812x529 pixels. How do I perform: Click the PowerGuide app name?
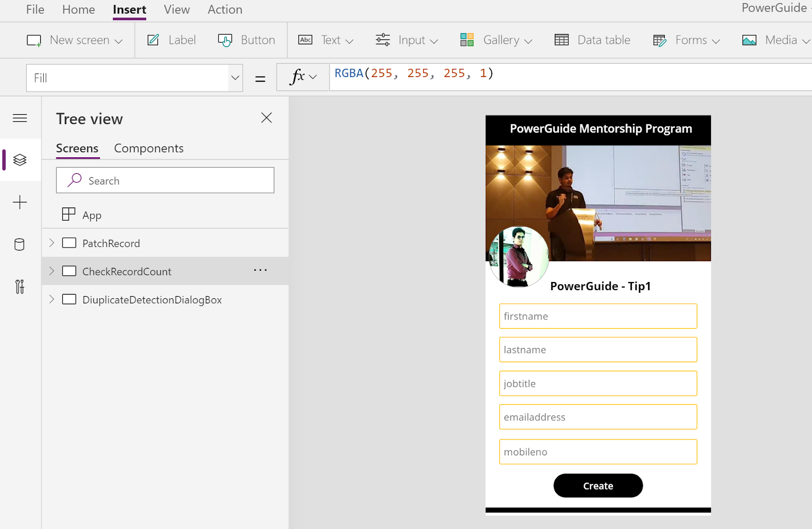[x=774, y=8]
